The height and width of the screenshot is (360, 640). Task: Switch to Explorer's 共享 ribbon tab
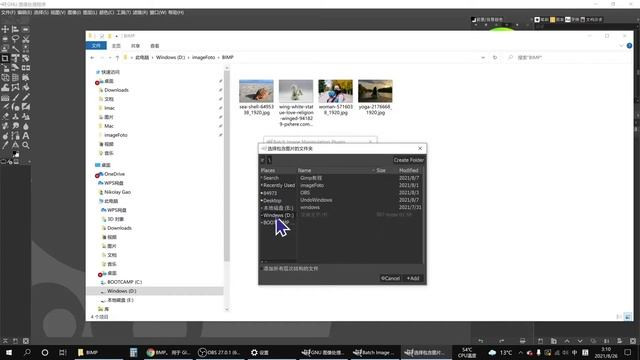136,46
